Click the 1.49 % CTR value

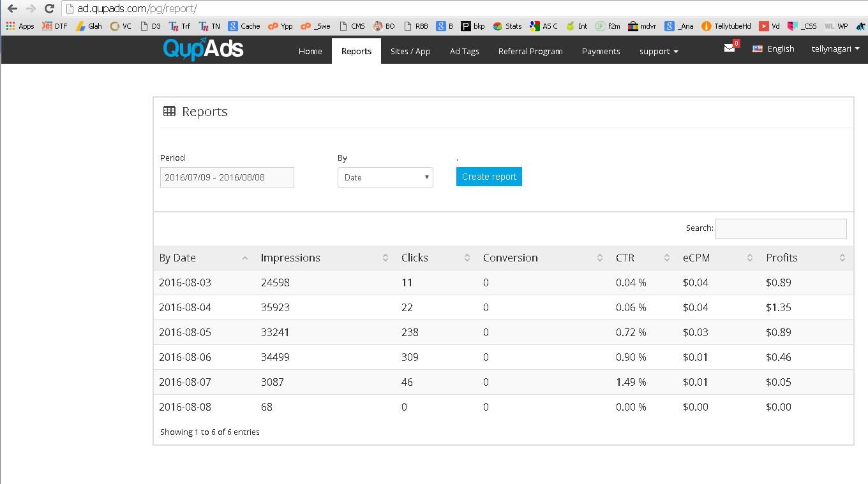[x=631, y=382]
